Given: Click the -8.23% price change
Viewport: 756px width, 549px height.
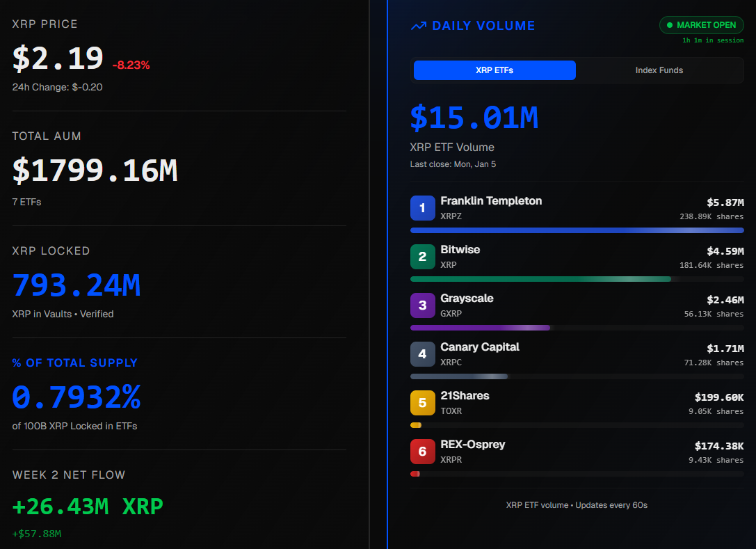Looking at the screenshot, I should pyautogui.click(x=131, y=65).
